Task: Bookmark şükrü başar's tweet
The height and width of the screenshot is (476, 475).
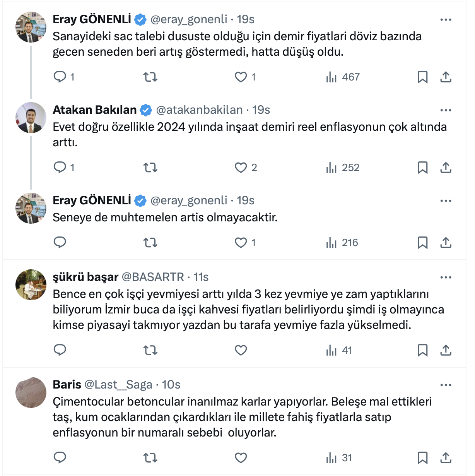Action: [422, 350]
